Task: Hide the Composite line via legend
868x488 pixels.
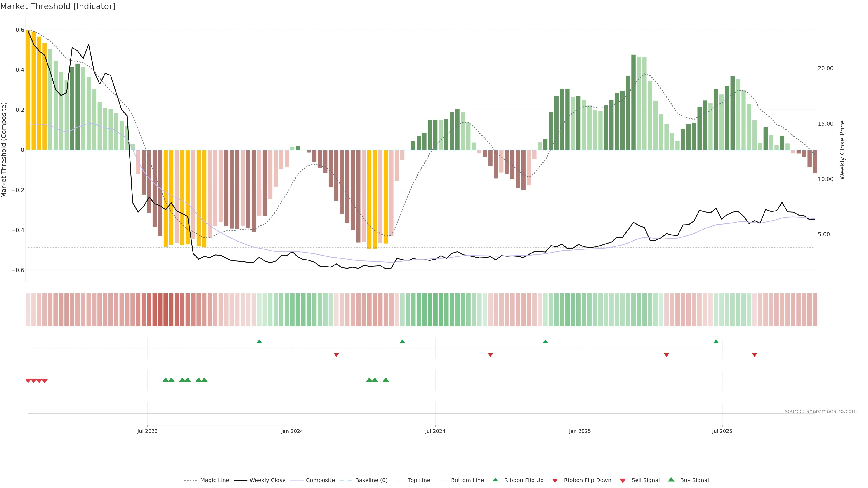Action: click(x=320, y=480)
